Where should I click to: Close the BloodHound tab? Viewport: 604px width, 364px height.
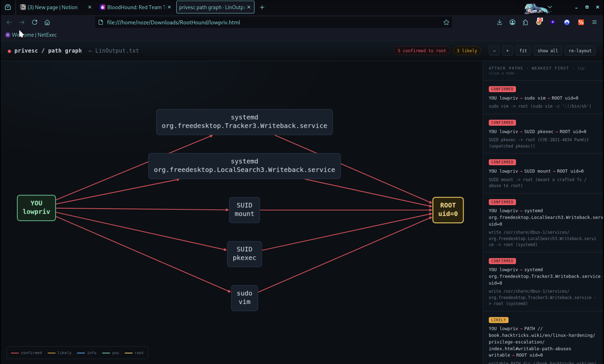pyautogui.click(x=169, y=7)
